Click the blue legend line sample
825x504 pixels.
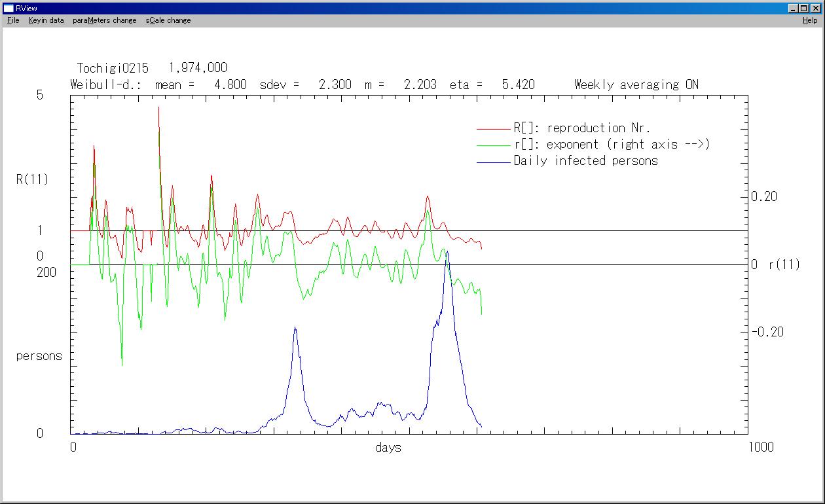(x=493, y=162)
